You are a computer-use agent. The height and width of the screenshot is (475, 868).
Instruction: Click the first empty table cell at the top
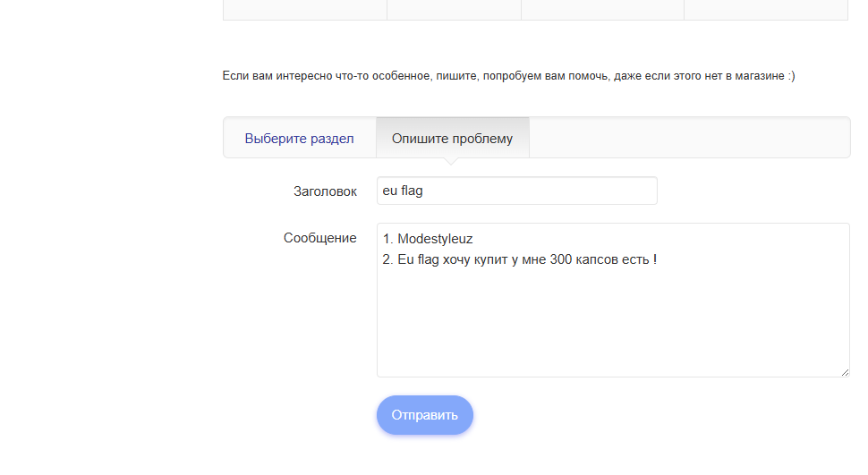tap(304, 9)
